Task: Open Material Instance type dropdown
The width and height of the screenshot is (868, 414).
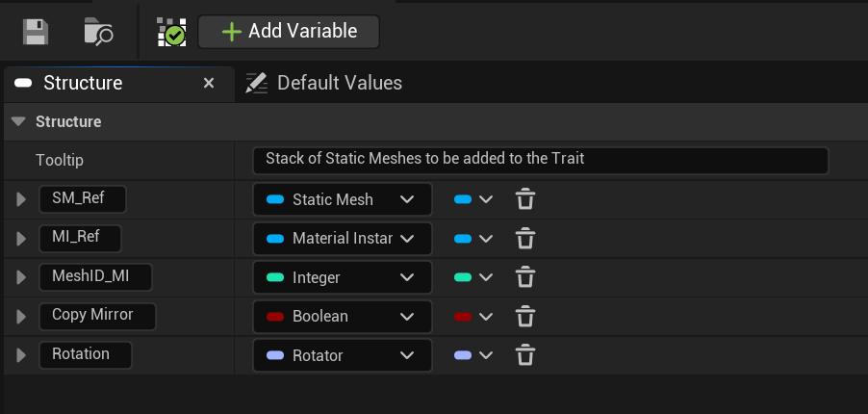Action: (x=343, y=239)
